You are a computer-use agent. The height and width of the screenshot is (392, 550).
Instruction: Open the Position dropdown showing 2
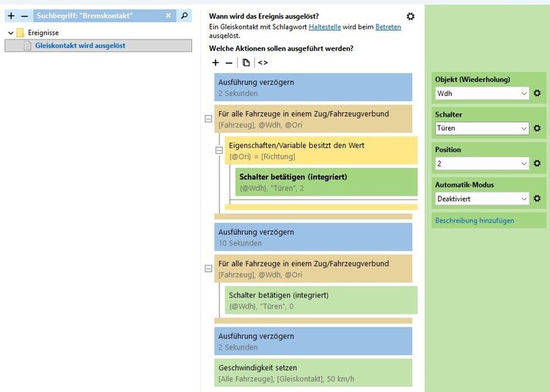tap(481, 163)
